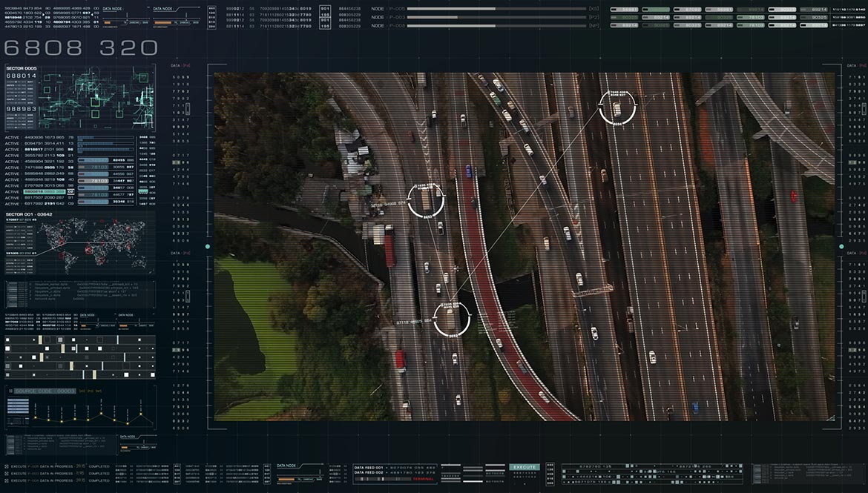This screenshot has height=493, width=868.
Task: Expand the SOURCE CODE : 00003 section
Action: (45, 391)
